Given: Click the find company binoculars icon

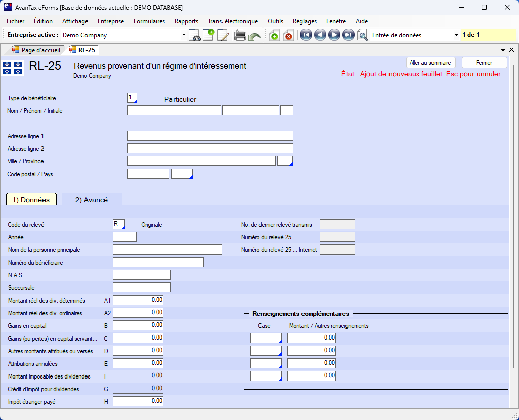Looking at the screenshot, I should (195, 35).
